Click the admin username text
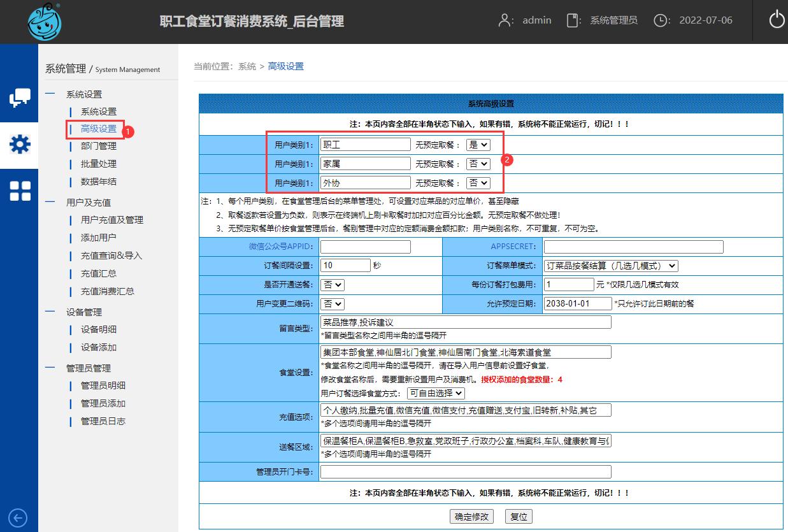 [x=537, y=20]
